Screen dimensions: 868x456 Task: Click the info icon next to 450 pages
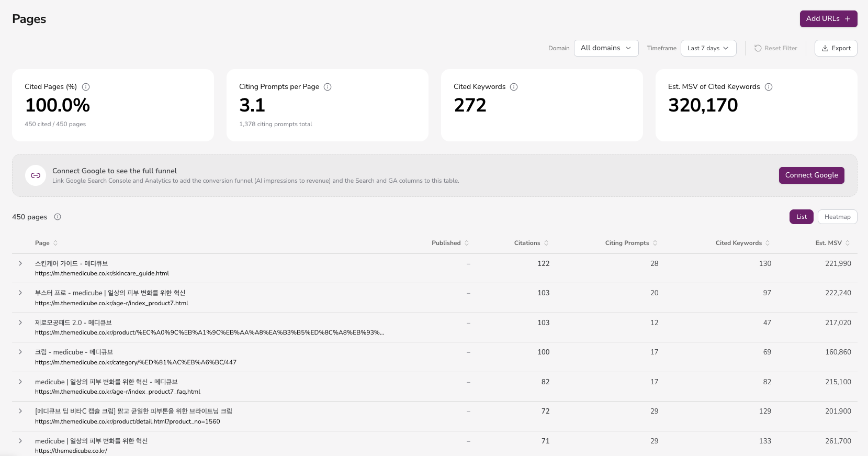pyautogui.click(x=58, y=217)
